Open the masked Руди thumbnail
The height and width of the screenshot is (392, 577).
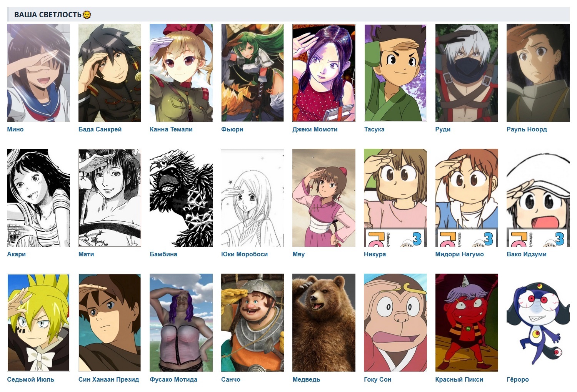(467, 73)
